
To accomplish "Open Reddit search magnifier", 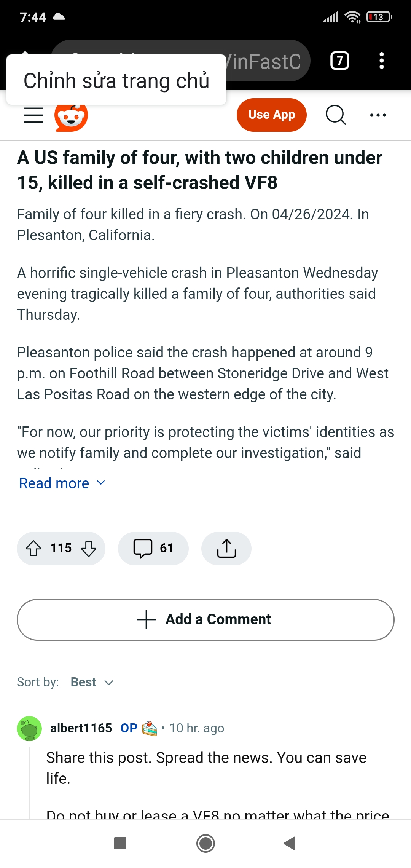I will [x=336, y=115].
